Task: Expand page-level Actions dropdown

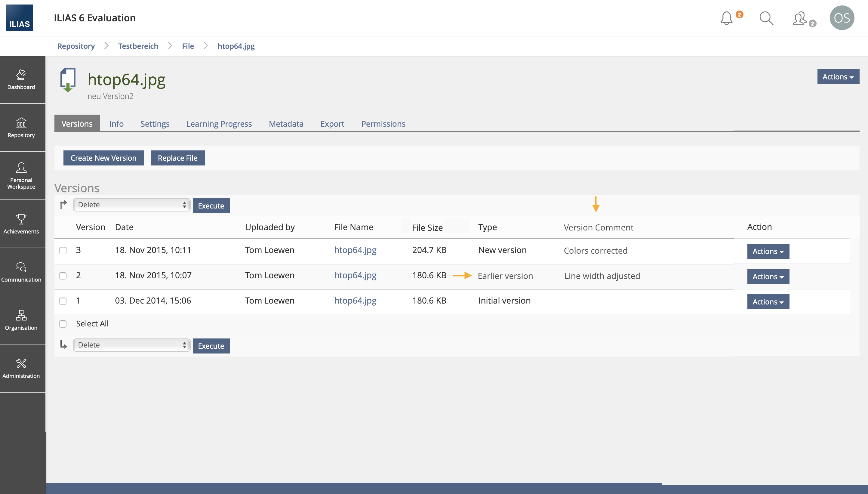Action: [x=838, y=77]
